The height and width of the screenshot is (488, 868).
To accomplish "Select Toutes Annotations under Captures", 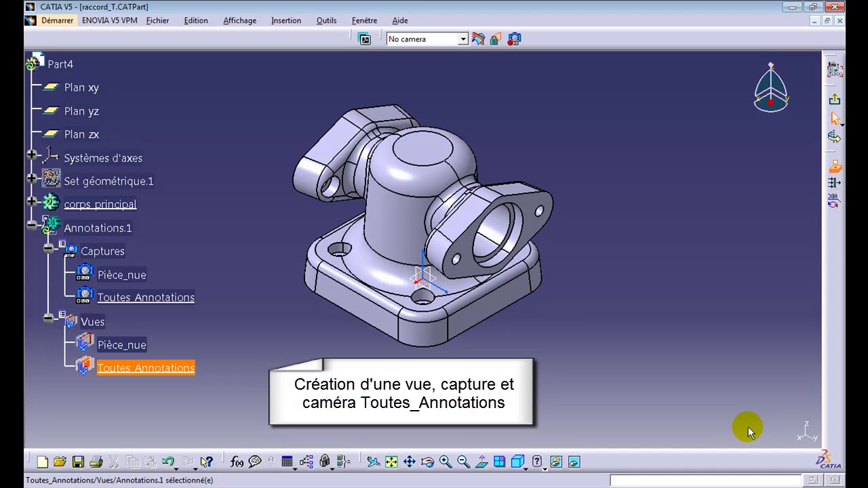I will coord(146,298).
